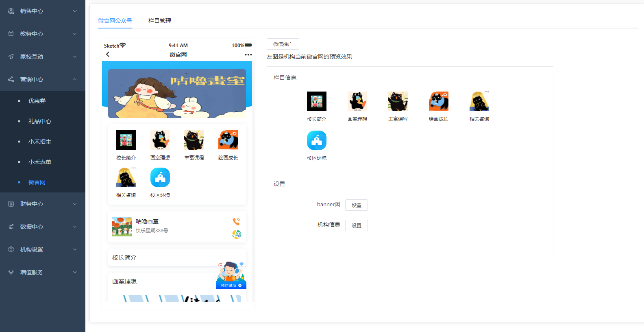Collapse the 营销中心 menu chevron
Screen dimensions: 644x332
[x=75, y=79]
